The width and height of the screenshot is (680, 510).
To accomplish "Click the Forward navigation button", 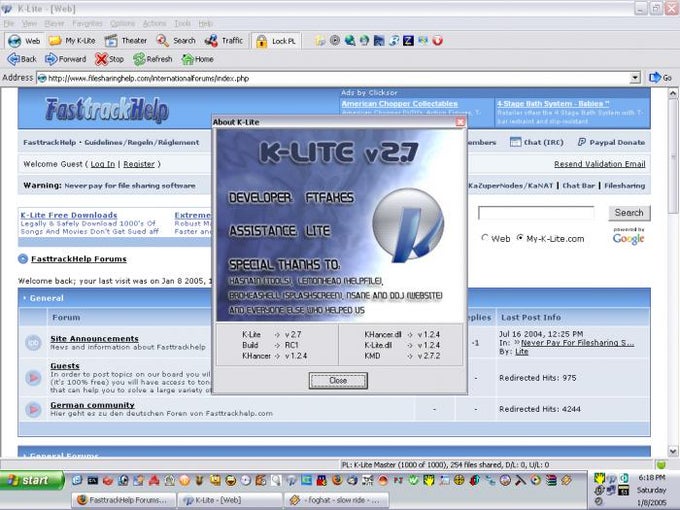I will point(65,59).
